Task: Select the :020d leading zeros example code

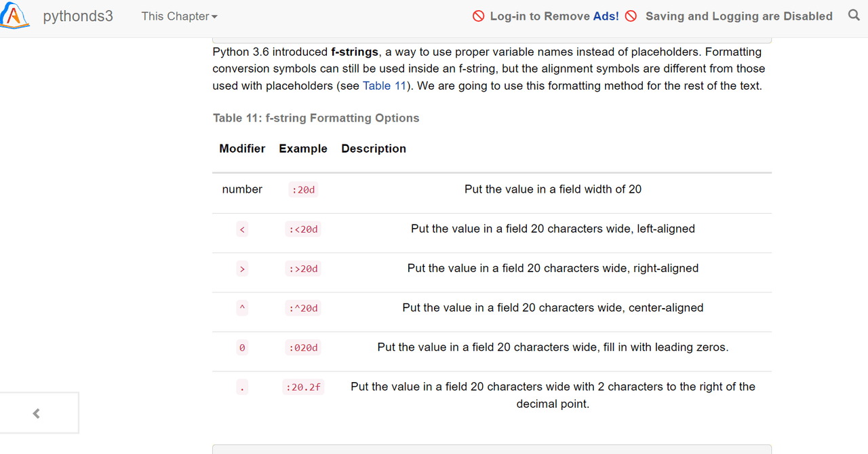Action: (302, 347)
